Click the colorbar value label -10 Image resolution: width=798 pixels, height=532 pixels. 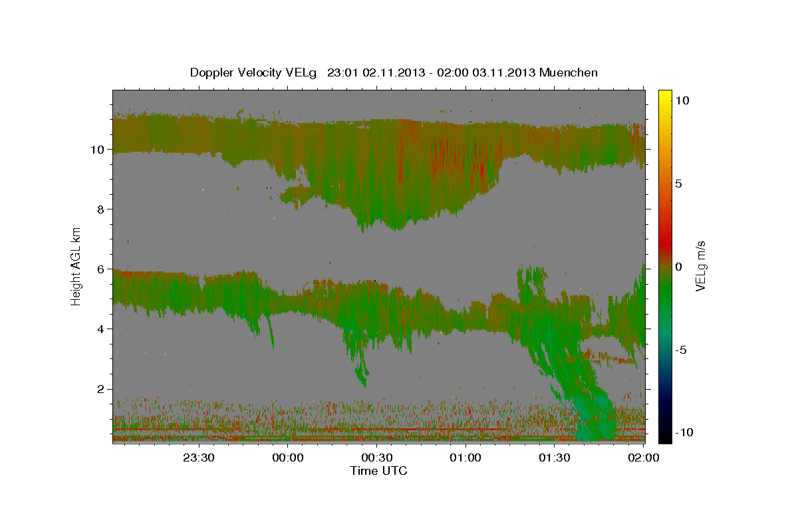coord(684,432)
